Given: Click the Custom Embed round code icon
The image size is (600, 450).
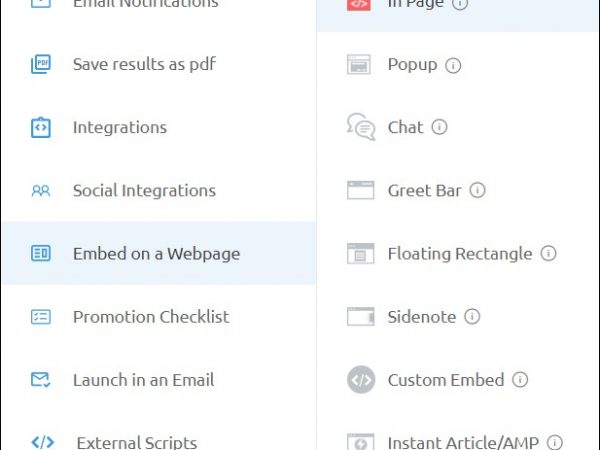Looking at the screenshot, I should point(360,380).
